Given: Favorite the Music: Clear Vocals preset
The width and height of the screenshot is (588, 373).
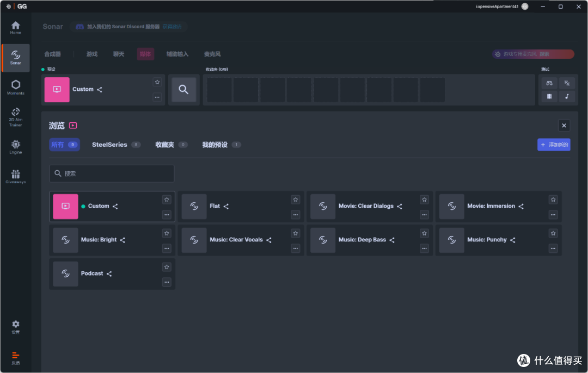Looking at the screenshot, I should (x=296, y=233).
